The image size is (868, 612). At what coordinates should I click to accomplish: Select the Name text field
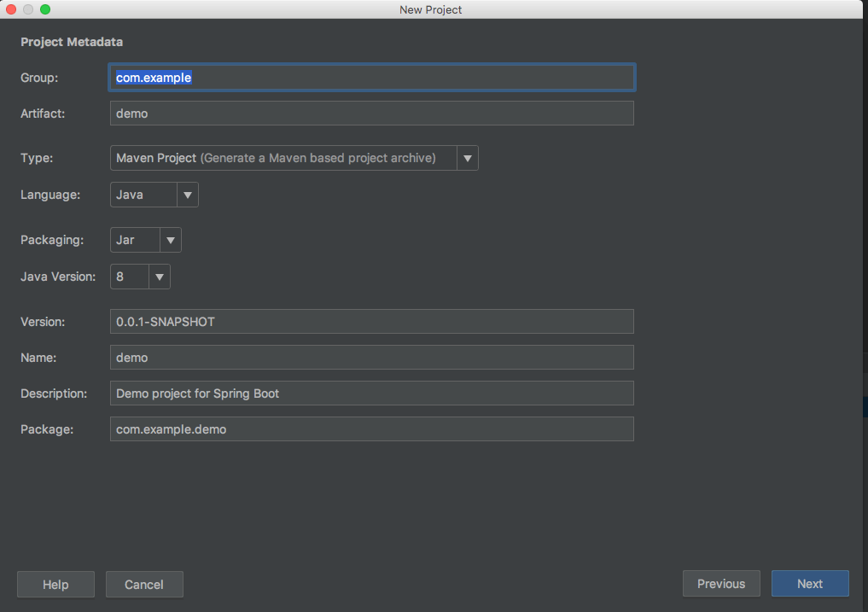(x=371, y=358)
